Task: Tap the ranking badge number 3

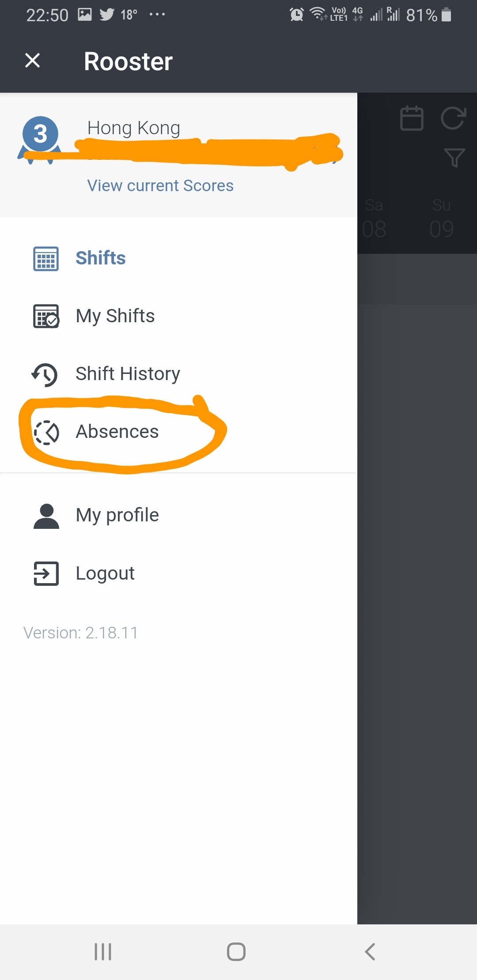Action: [x=40, y=134]
